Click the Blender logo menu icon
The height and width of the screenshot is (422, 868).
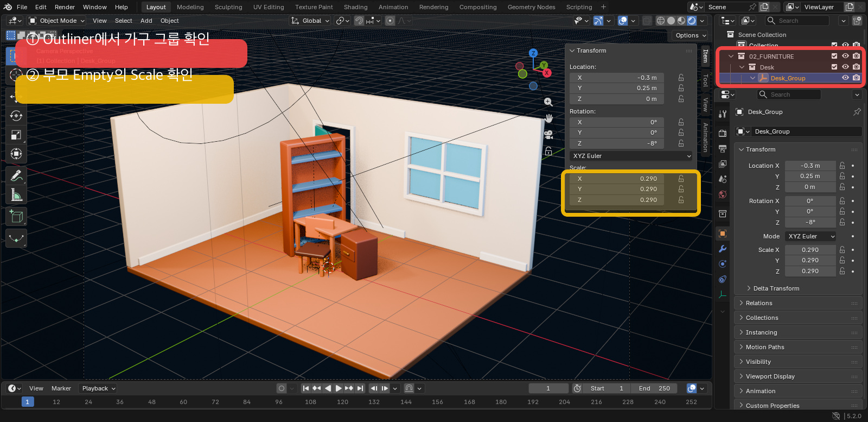tap(8, 7)
